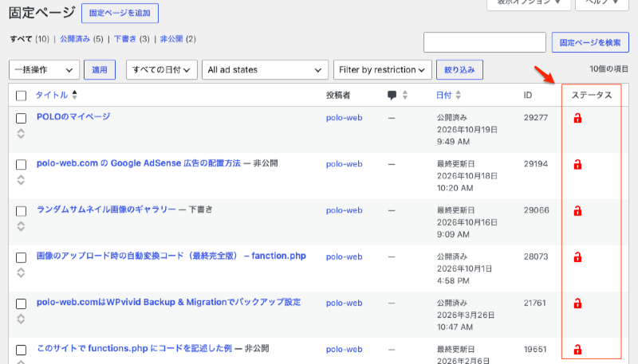The width and height of the screenshot is (638, 364).
Task: Click the lock icon in row ID 28073
Action: point(577,256)
